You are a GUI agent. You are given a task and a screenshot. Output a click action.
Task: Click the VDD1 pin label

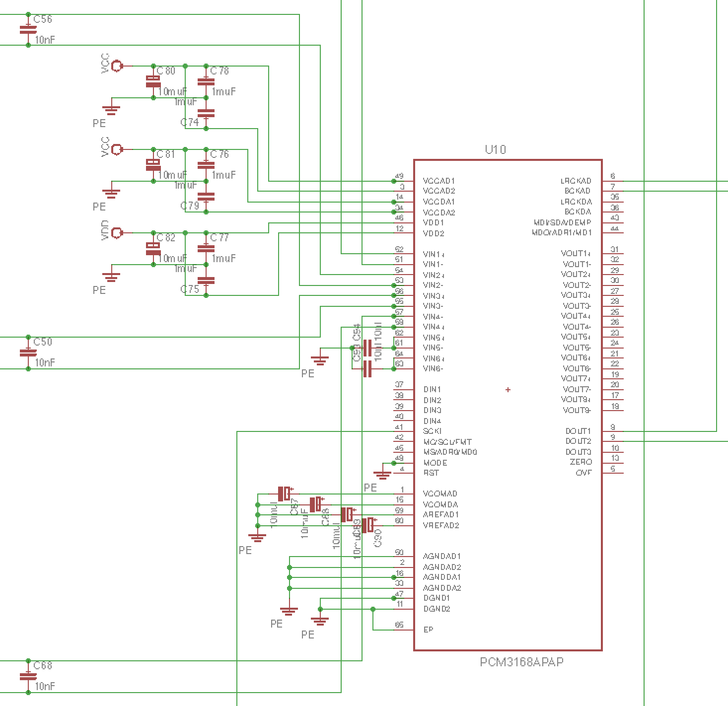point(434,222)
